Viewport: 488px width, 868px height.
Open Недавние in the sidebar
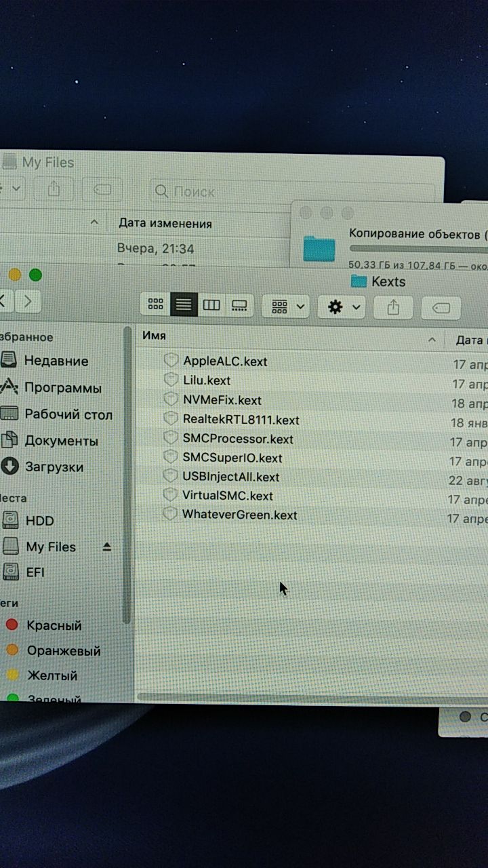click(x=45, y=361)
